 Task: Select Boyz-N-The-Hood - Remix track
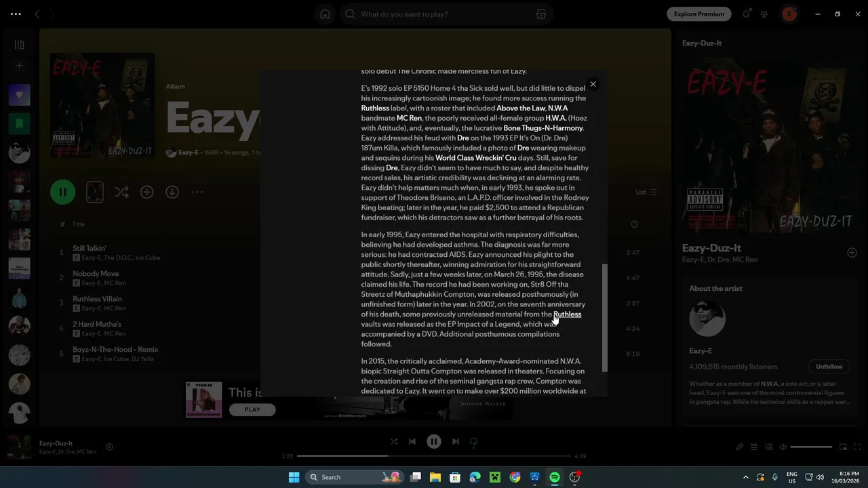pos(115,350)
